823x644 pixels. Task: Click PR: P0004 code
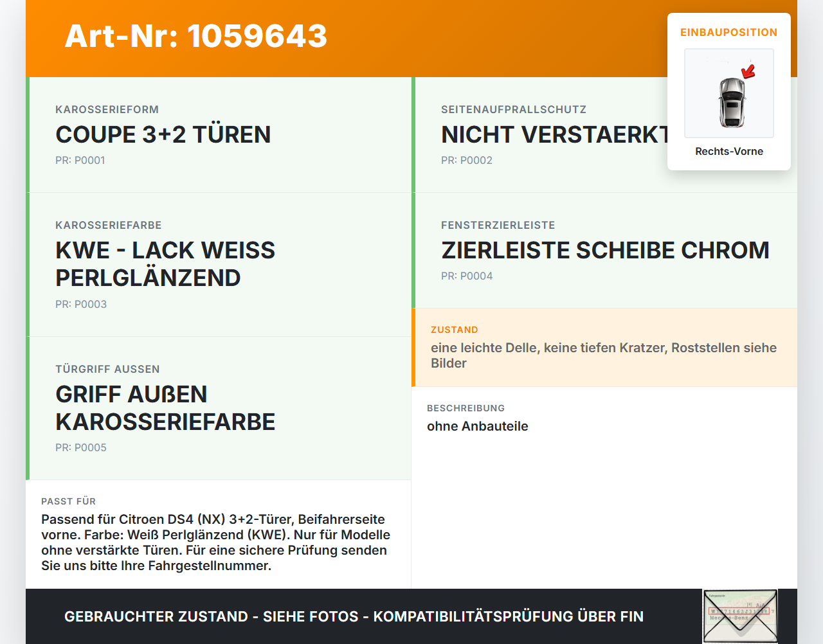coord(467,276)
